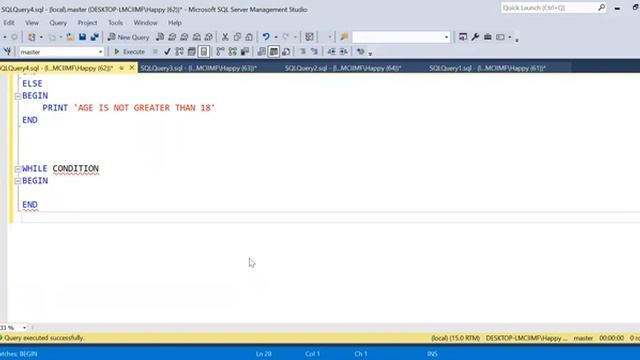Open the View menu

point(32,23)
